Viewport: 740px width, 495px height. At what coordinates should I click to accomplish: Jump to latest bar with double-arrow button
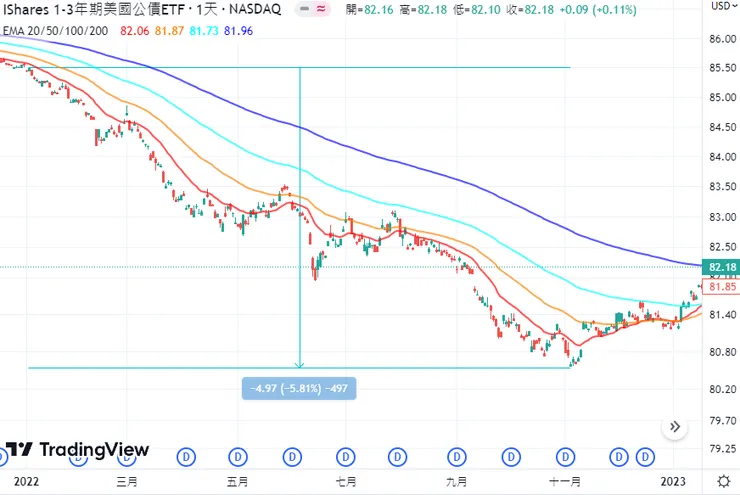point(675,427)
